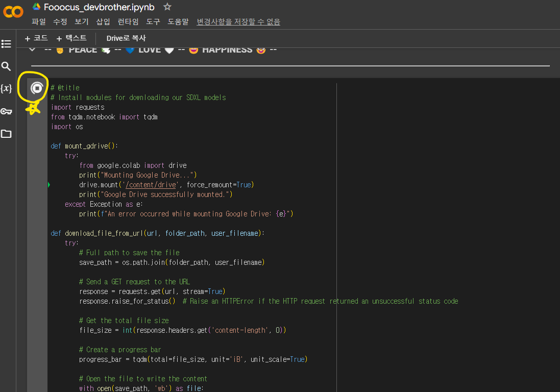The height and width of the screenshot is (392, 560).
Task: Collapse the PEACE LOVE HAPPINESS section
Action: [x=33, y=50]
